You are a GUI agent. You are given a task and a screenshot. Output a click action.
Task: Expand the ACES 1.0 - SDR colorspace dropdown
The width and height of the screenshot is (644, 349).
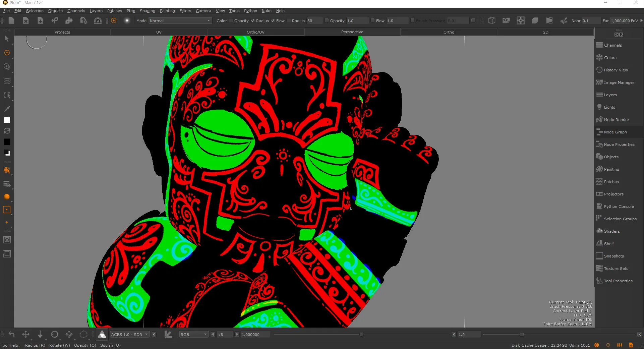click(x=129, y=335)
